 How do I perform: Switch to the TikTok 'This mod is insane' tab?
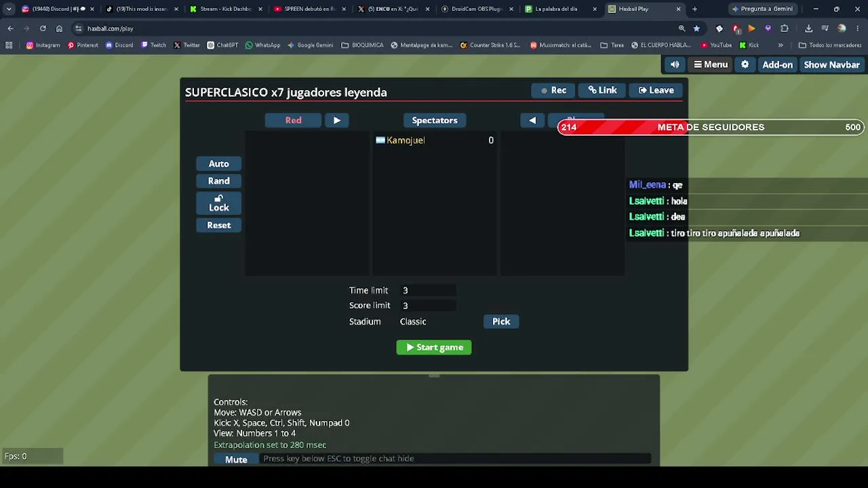(x=141, y=9)
